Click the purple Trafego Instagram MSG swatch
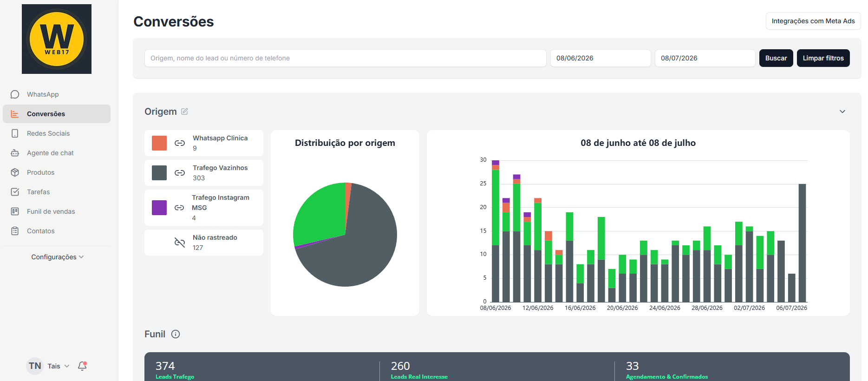The image size is (868, 381). [x=159, y=208]
